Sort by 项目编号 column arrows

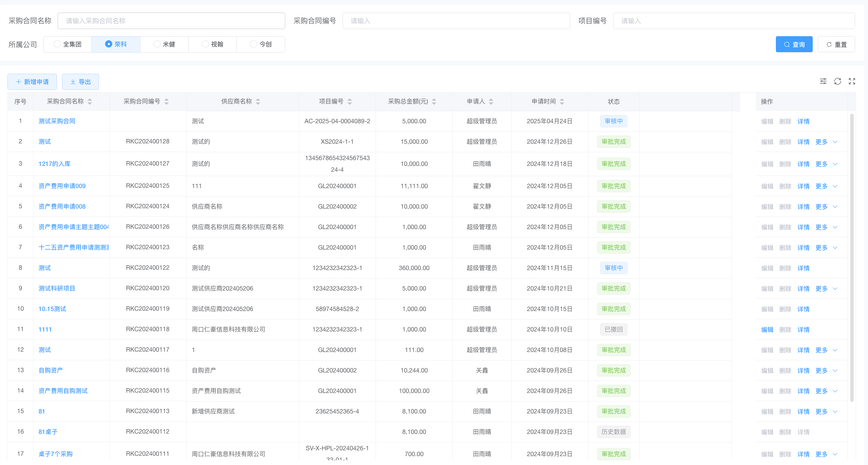click(350, 101)
